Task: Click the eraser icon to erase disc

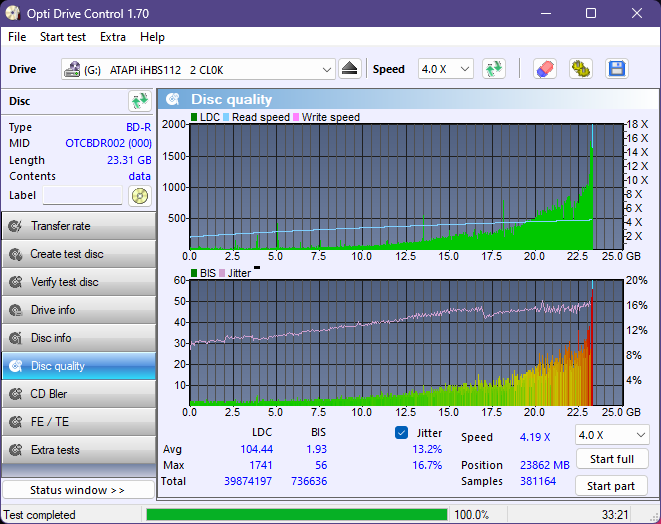Action: [x=545, y=69]
